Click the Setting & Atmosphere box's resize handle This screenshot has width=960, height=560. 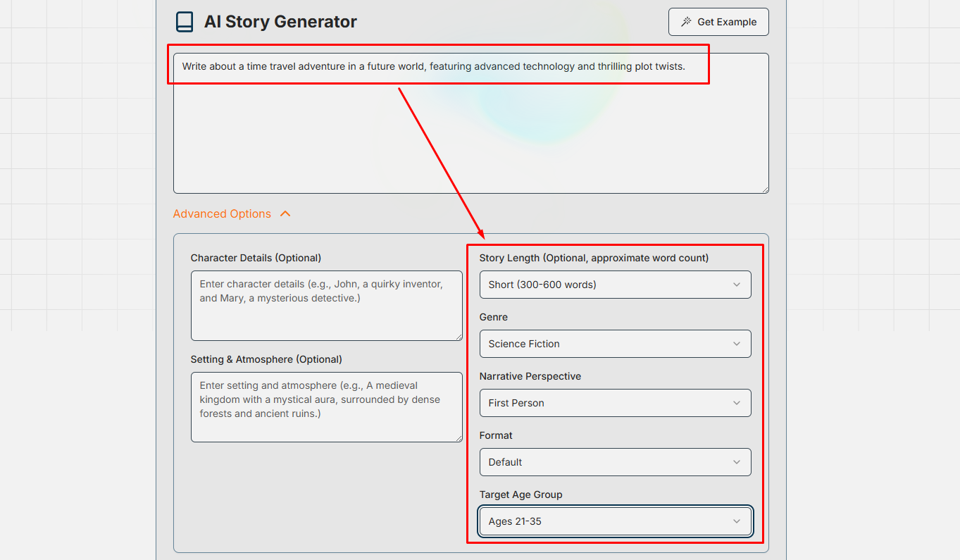tap(459, 438)
